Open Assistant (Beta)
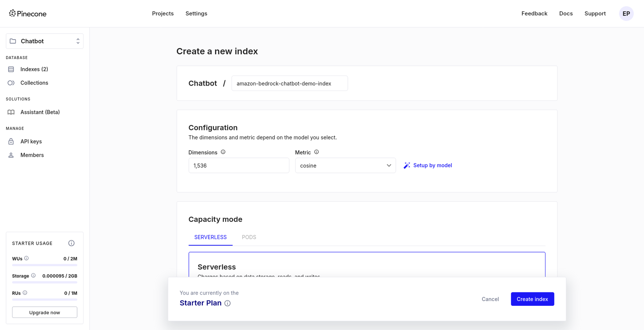 [x=40, y=112]
